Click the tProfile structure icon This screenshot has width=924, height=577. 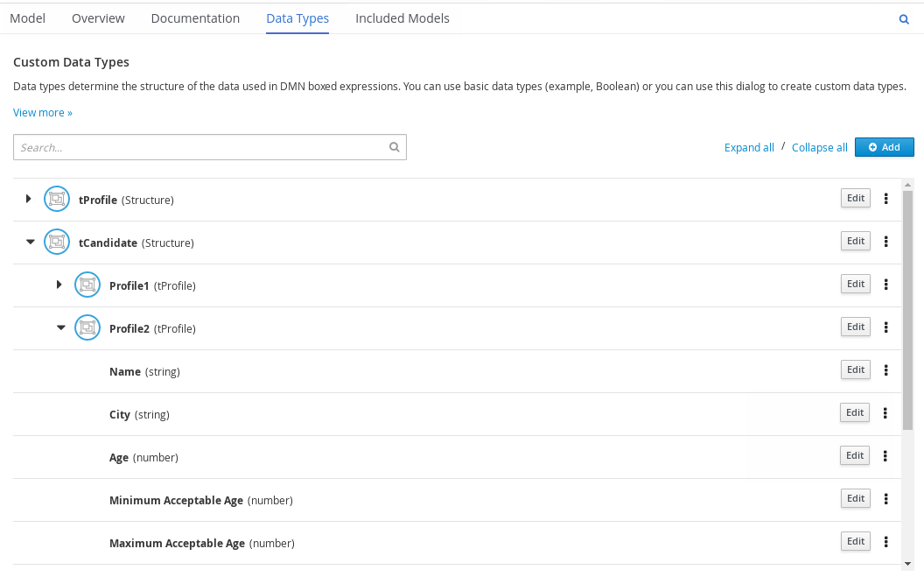(x=57, y=200)
